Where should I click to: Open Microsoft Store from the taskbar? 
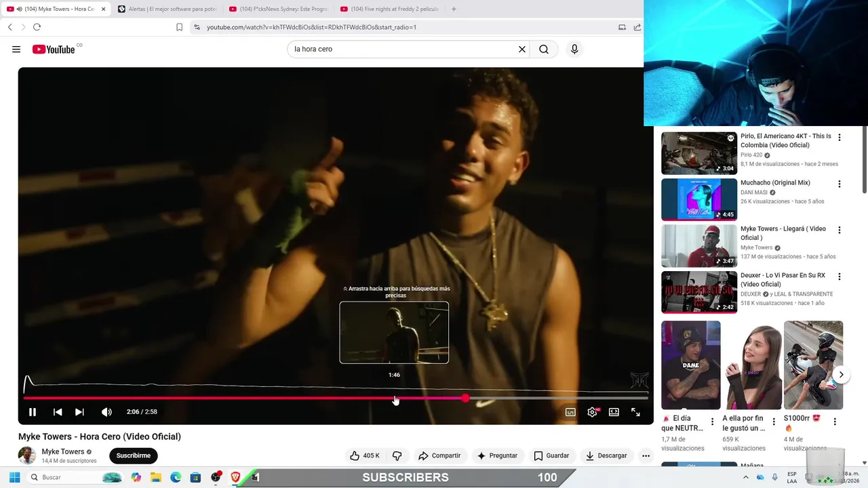(x=195, y=477)
